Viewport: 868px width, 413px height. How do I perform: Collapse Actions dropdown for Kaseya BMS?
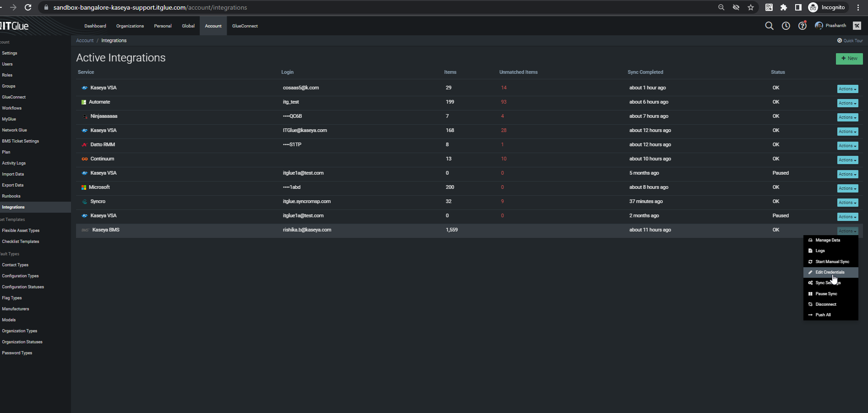pyautogui.click(x=847, y=231)
